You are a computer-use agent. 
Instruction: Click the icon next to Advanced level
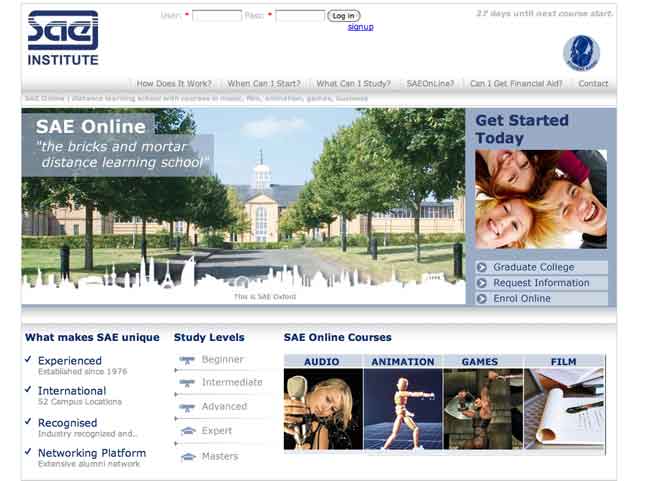187,407
